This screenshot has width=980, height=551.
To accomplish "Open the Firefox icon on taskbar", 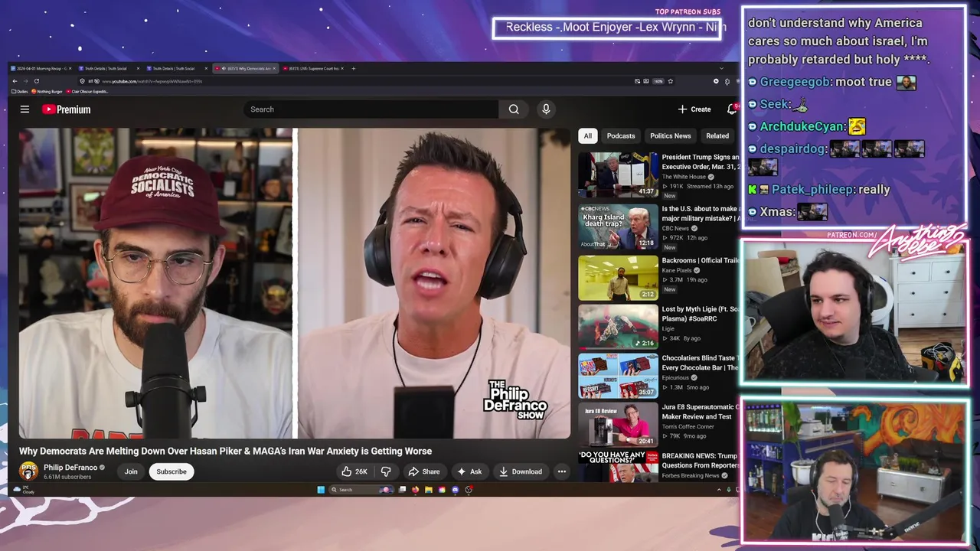I will tap(415, 490).
